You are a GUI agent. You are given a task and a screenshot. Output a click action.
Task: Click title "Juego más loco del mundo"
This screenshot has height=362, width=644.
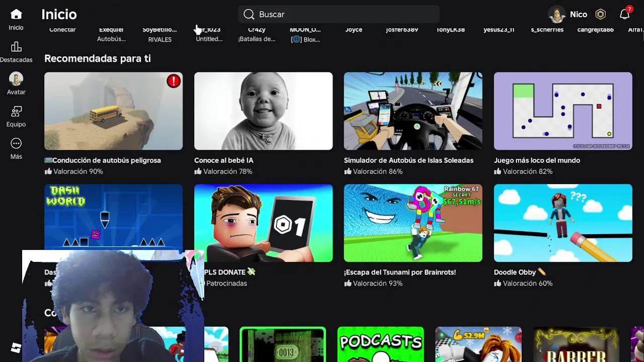[x=537, y=160]
